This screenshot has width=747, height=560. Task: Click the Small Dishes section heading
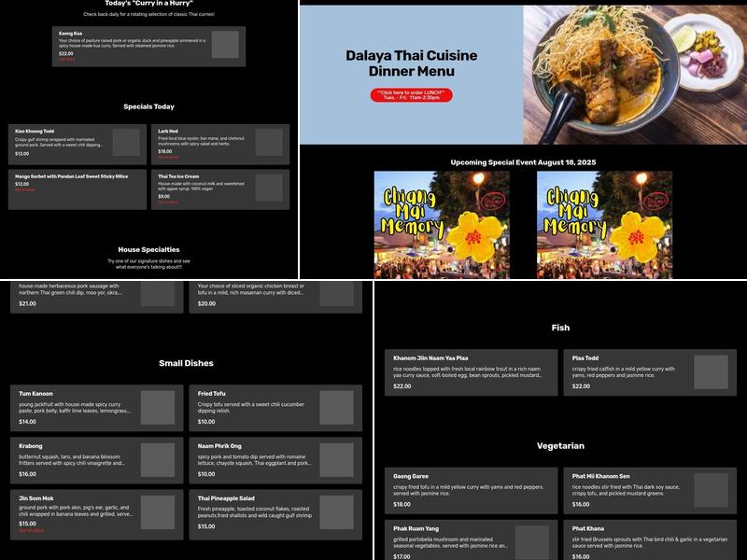pos(186,363)
